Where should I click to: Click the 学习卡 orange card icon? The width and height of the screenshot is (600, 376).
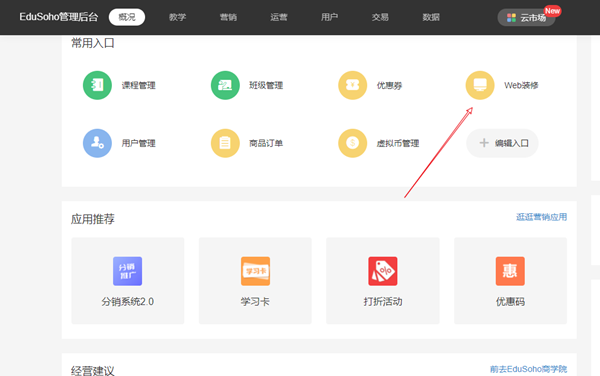(255, 271)
